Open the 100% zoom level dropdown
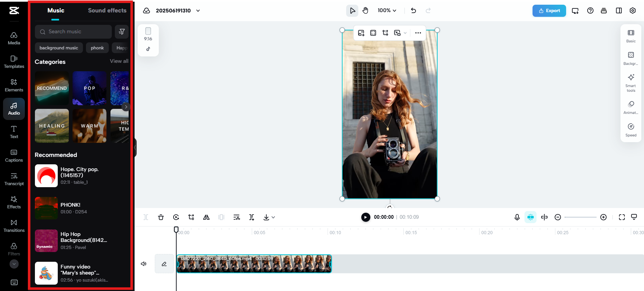This screenshot has height=291, width=644. point(387,11)
